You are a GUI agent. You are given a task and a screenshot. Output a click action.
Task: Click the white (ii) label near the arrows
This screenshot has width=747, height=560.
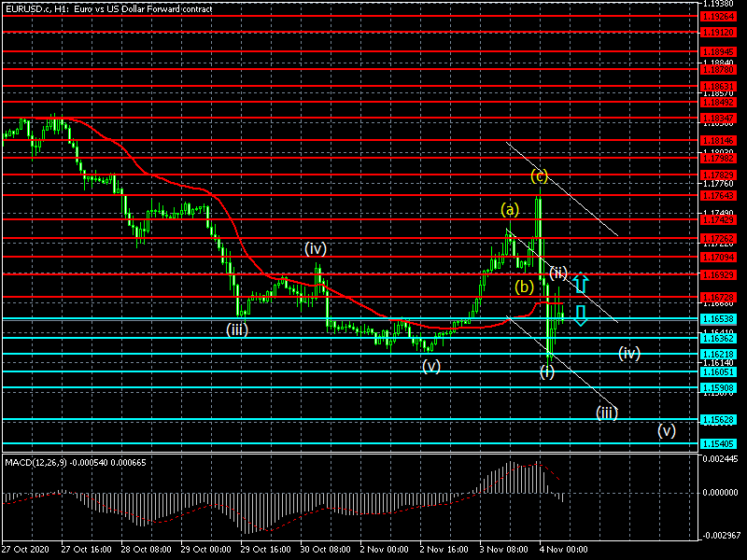[x=558, y=273]
